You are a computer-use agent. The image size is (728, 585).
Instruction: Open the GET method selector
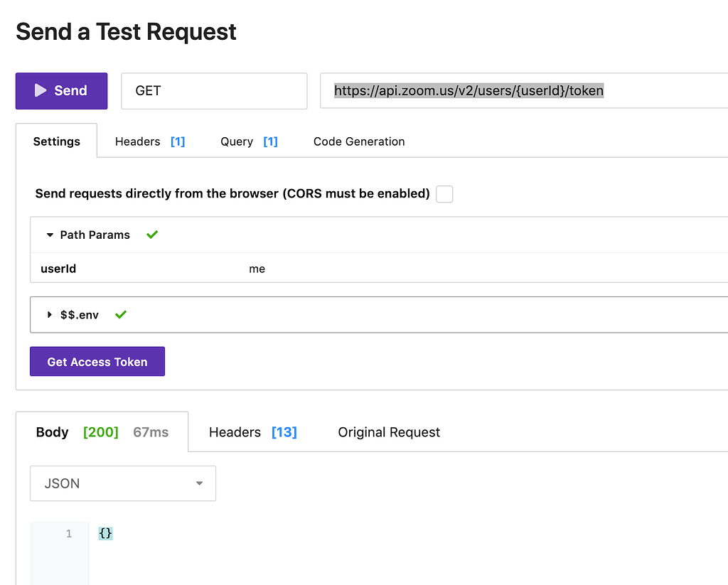[x=213, y=90]
